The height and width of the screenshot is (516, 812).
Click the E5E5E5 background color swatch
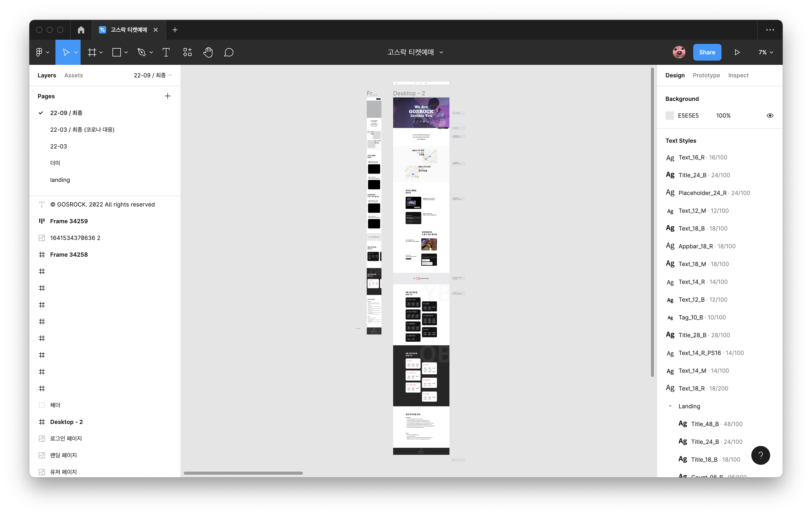tap(670, 116)
